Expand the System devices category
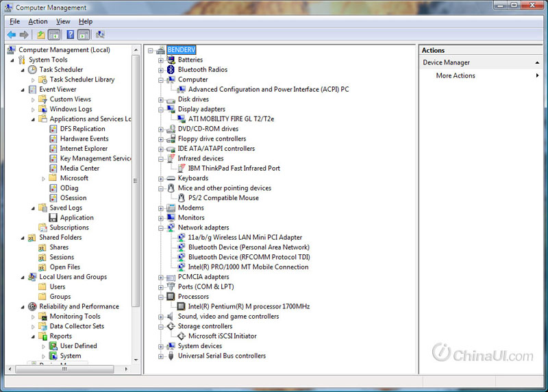The width and height of the screenshot is (548, 392). pyautogui.click(x=161, y=347)
